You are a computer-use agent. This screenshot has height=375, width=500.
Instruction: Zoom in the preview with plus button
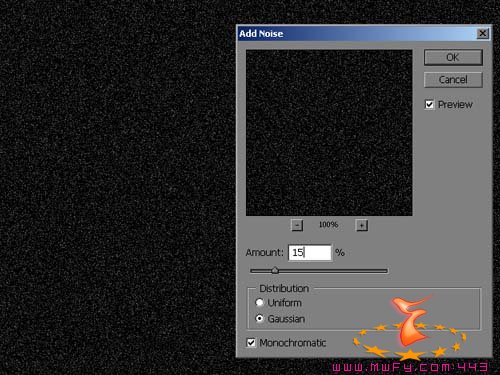(x=362, y=225)
